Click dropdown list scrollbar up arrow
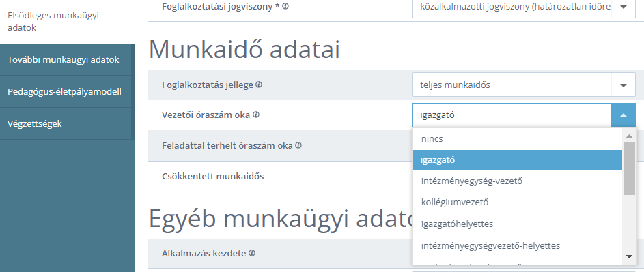This screenshot has height=272, width=644. pyautogui.click(x=629, y=136)
